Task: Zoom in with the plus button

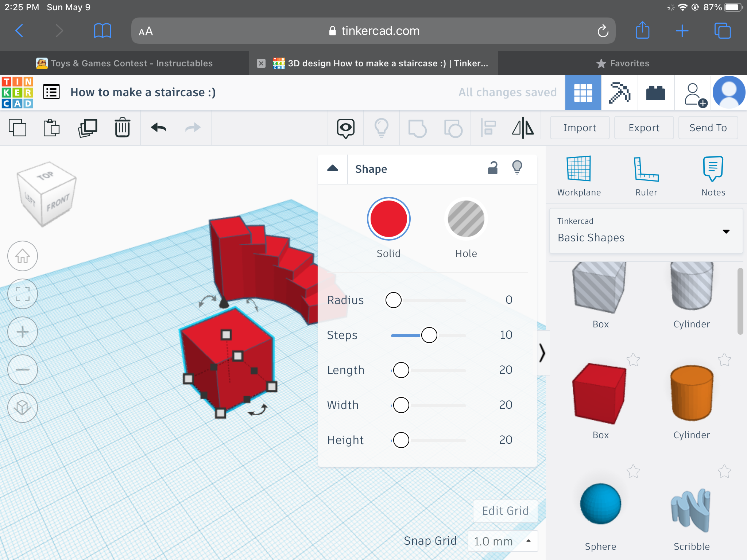Action: [x=23, y=332]
